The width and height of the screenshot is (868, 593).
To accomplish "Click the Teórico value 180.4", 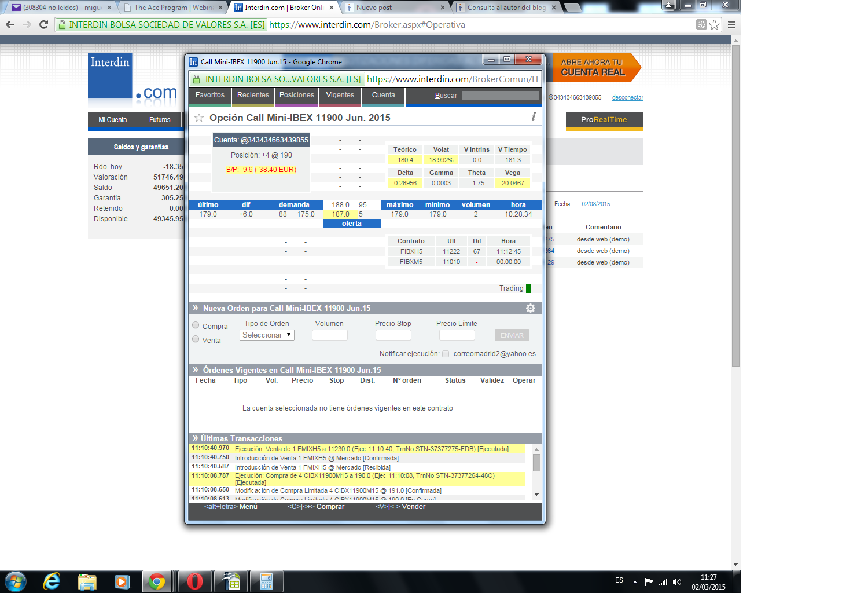I will (x=405, y=160).
